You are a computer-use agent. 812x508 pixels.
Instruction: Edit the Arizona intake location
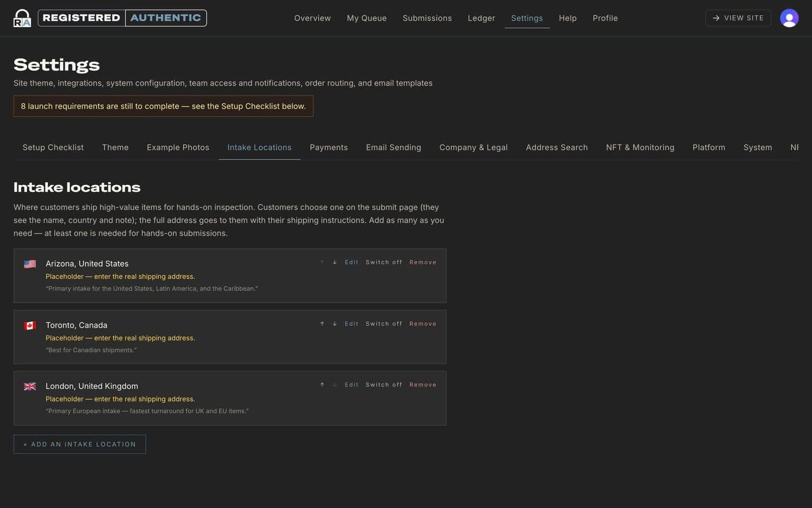point(351,262)
